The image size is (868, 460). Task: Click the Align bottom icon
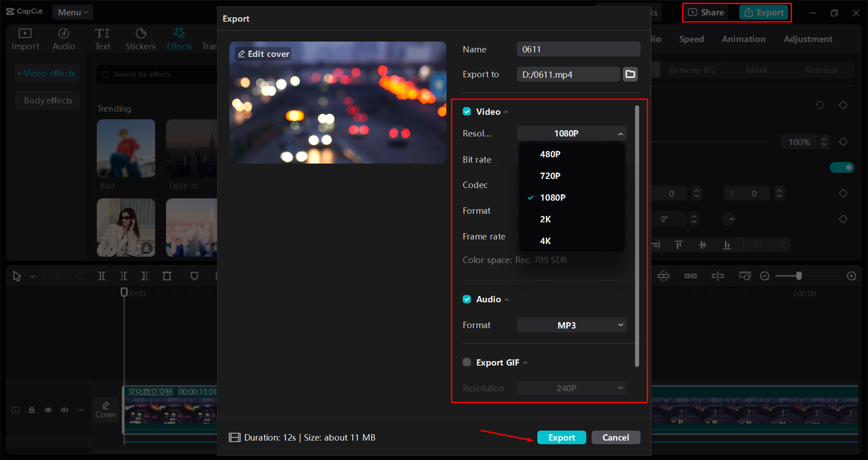pos(727,245)
